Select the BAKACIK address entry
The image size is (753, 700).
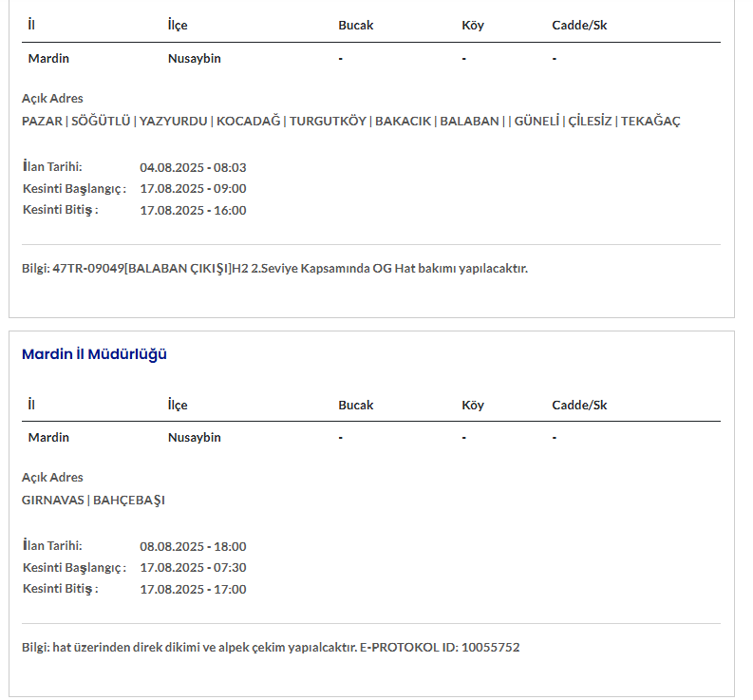click(x=404, y=121)
